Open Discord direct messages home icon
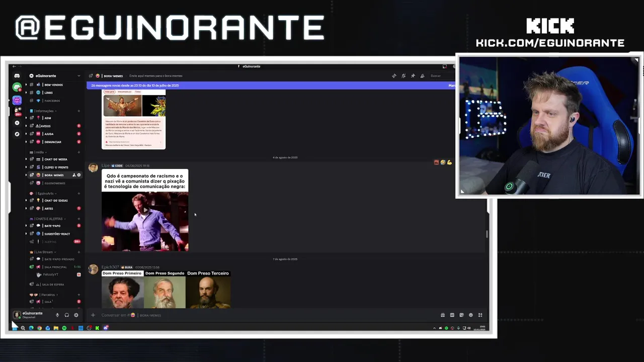 (x=17, y=75)
